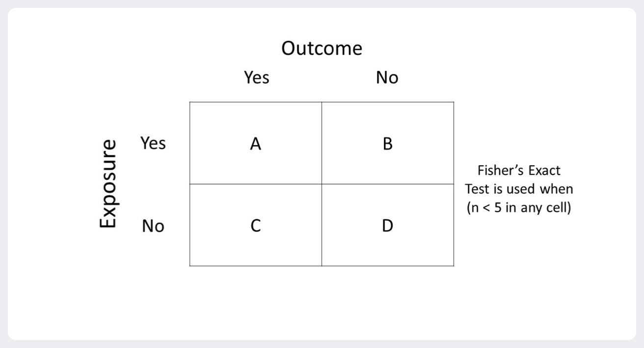
Task: Click cell D in the table
Action: point(387,226)
